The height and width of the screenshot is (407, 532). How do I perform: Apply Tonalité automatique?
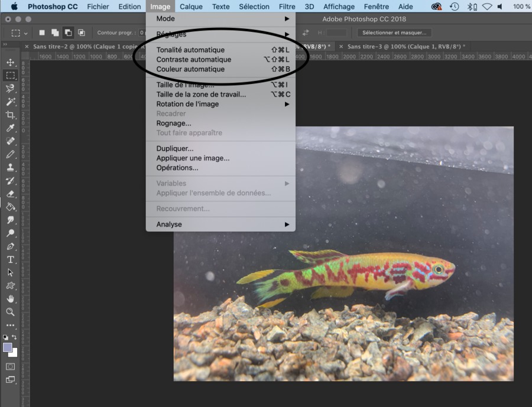pyautogui.click(x=220, y=50)
